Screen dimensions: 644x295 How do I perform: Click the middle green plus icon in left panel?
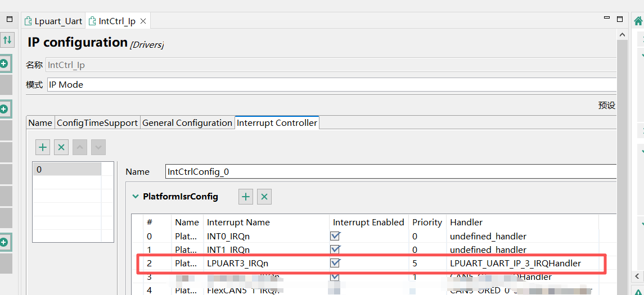coord(4,109)
